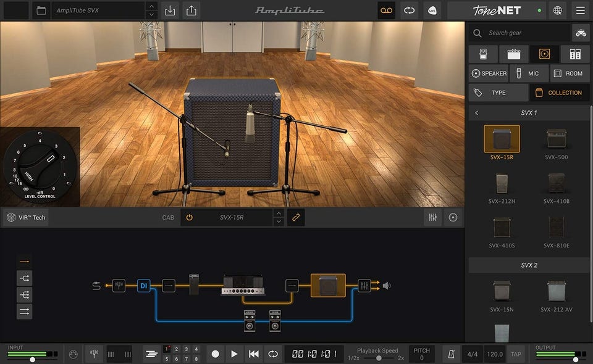Select the three-way split routing layout

(x=24, y=295)
